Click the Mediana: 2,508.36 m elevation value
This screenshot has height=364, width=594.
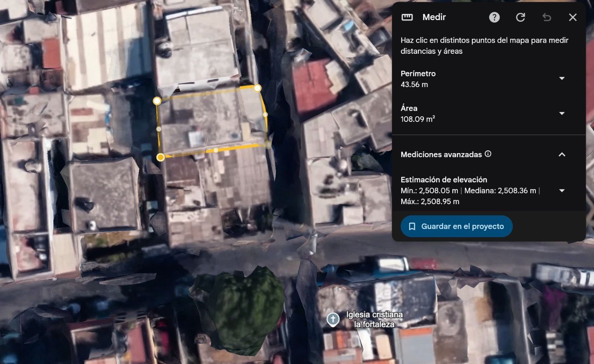coord(500,191)
